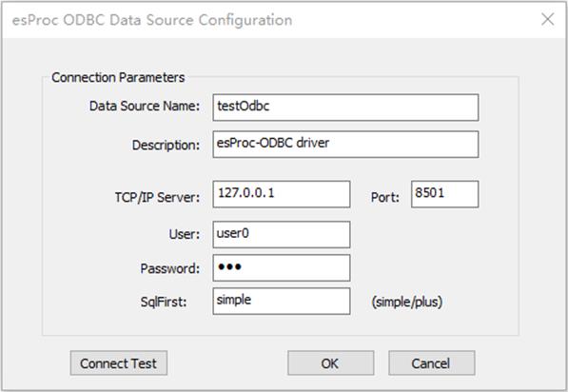
Task: Click the Port number field
Action: pos(445,194)
